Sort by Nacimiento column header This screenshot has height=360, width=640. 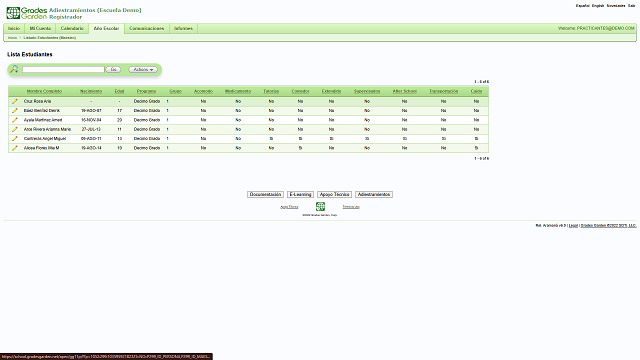click(91, 91)
